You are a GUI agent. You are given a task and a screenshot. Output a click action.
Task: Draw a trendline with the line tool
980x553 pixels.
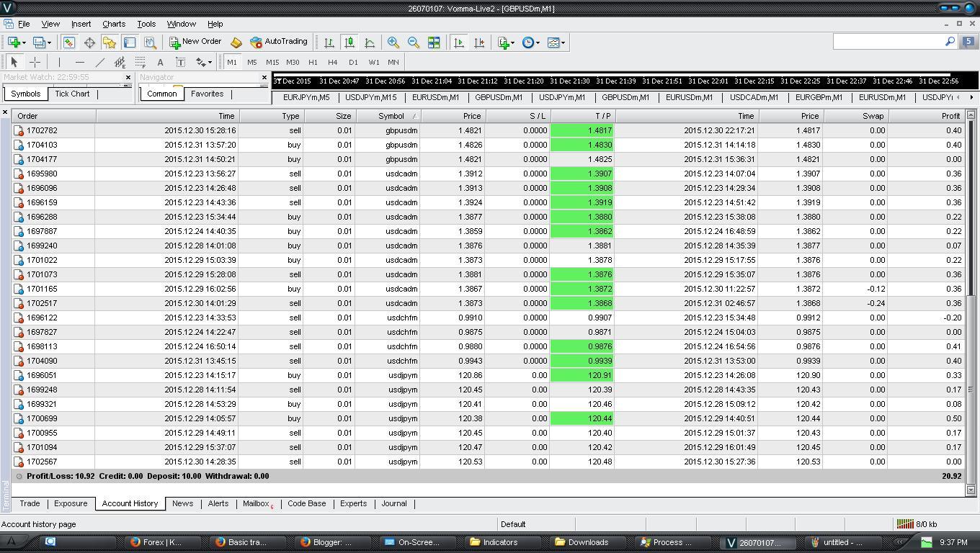pos(100,62)
